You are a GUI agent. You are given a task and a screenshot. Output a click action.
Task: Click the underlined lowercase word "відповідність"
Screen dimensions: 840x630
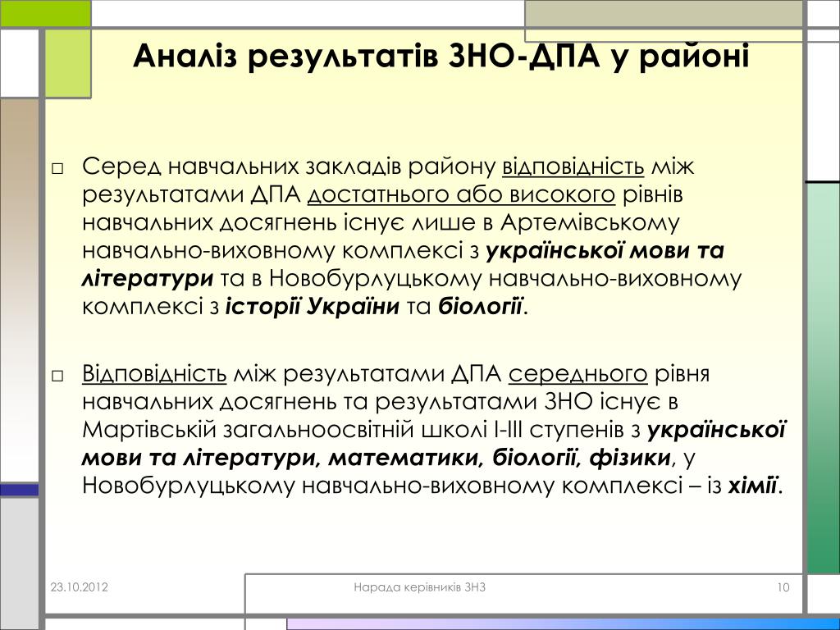pyautogui.click(x=573, y=167)
